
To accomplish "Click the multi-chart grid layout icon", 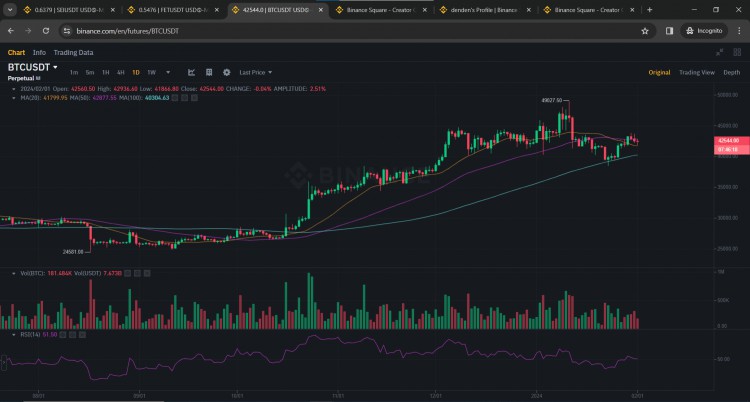I will tap(736, 52).
